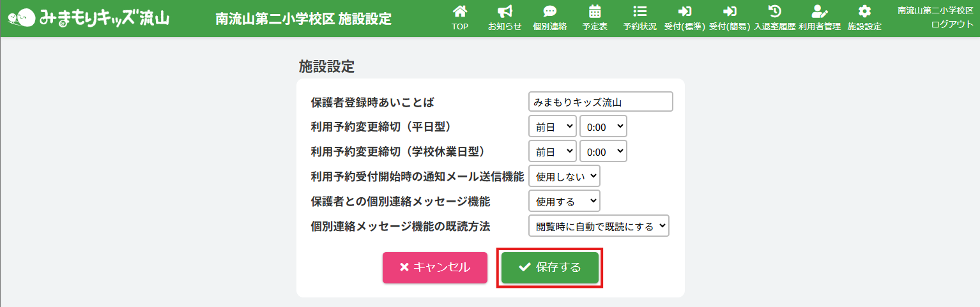This screenshot has width=980, height=307.
Task: Open 利用者管理 user edit icon
Action: click(x=819, y=11)
